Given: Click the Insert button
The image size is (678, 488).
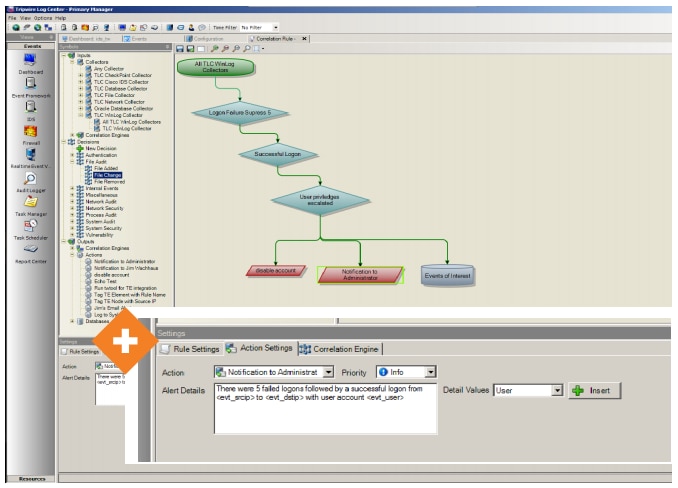Looking at the screenshot, I should 595,391.
